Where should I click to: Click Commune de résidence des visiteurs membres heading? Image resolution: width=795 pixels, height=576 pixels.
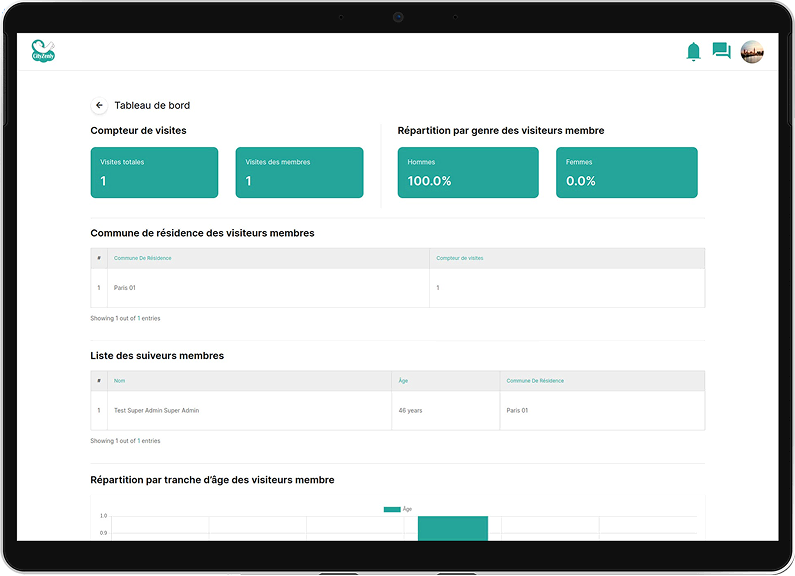click(202, 233)
